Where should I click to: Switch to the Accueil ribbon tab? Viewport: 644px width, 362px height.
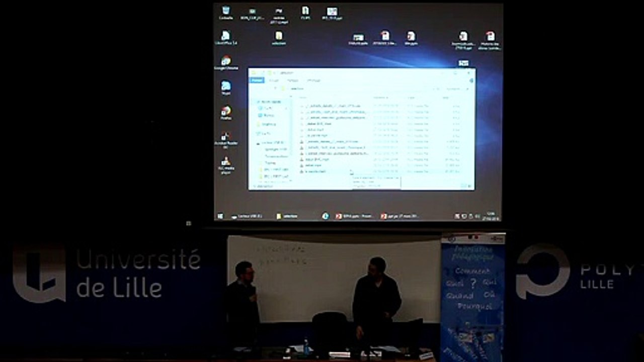274,80
